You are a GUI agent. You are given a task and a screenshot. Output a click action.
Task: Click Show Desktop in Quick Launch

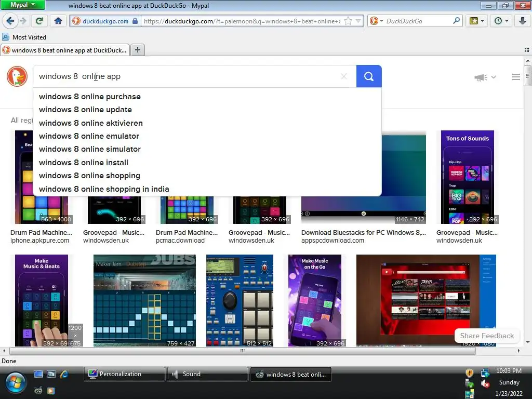click(x=38, y=374)
